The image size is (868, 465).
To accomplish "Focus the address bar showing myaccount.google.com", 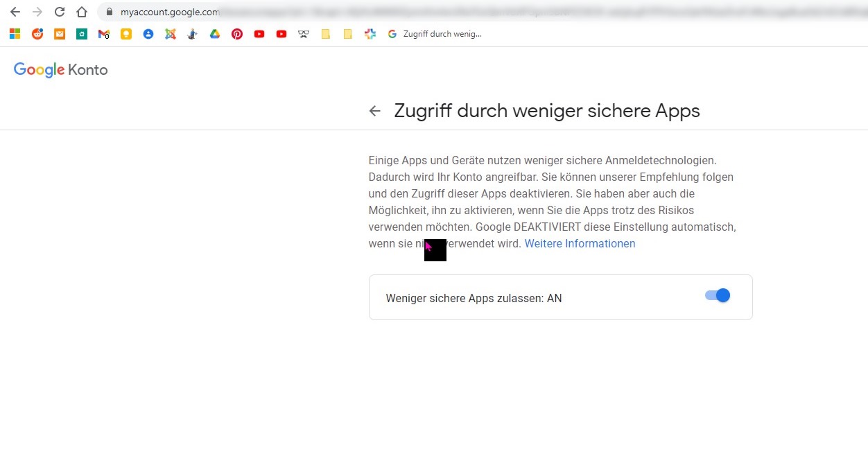I will [x=482, y=12].
